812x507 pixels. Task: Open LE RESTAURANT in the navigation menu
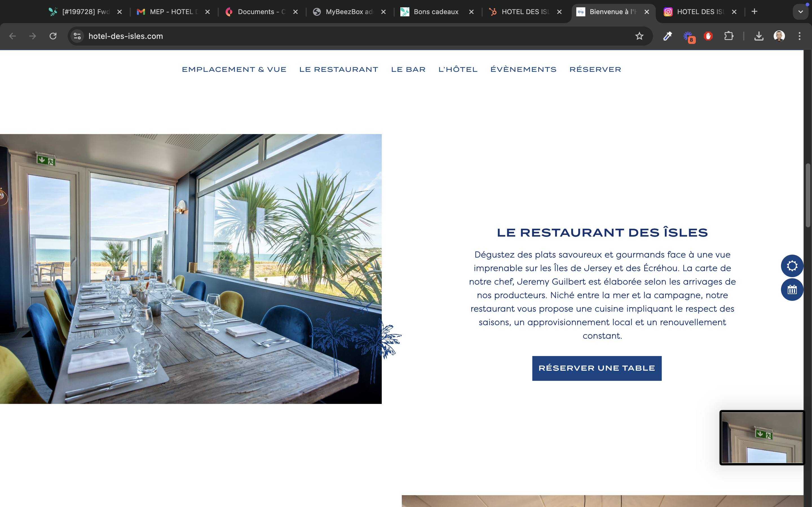tap(339, 69)
